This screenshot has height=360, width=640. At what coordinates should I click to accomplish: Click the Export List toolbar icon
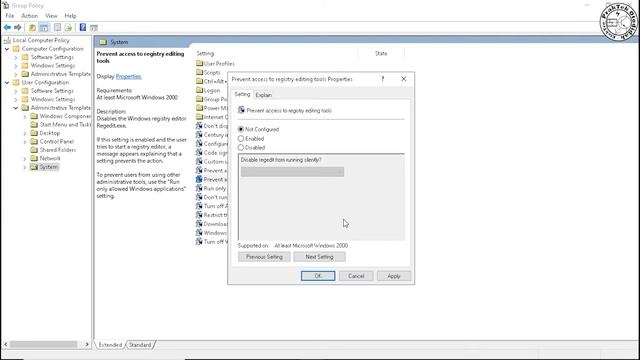point(68,28)
